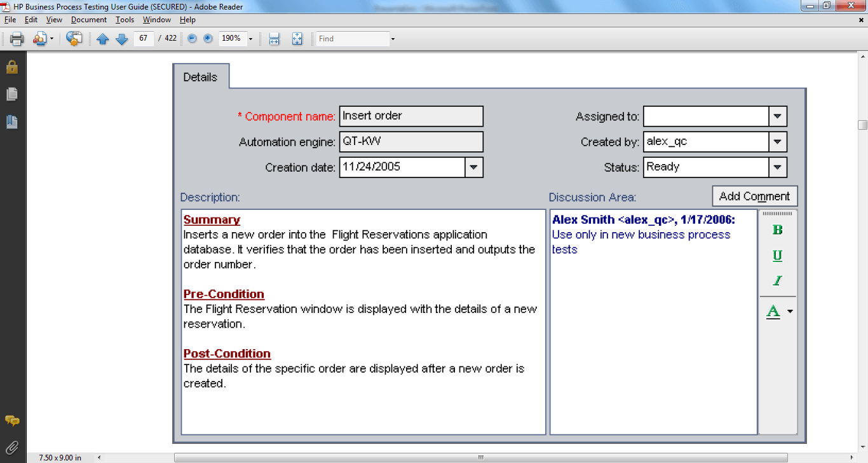Toggle Italic formatting in Discussion Area
868x463 pixels.
pos(777,280)
